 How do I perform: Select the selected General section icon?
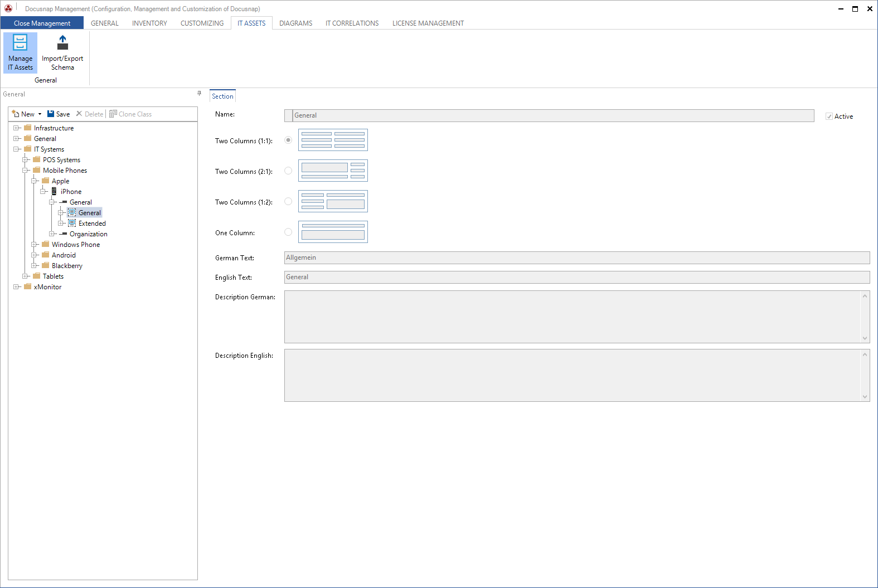point(72,212)
